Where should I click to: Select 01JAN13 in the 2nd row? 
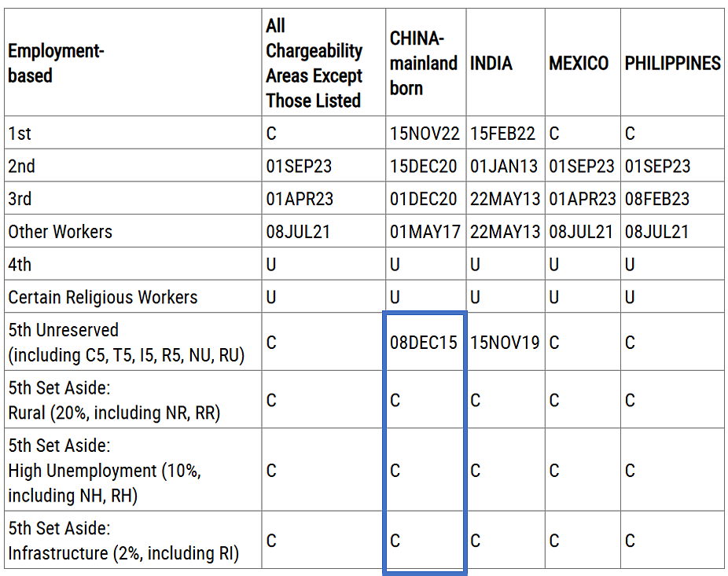(504, 166)
